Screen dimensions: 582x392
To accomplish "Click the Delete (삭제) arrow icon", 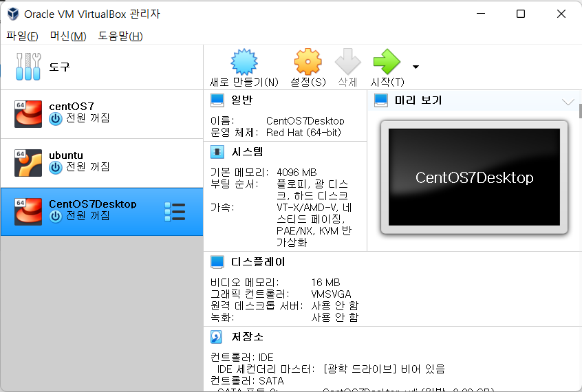I will tap(348, 62).
